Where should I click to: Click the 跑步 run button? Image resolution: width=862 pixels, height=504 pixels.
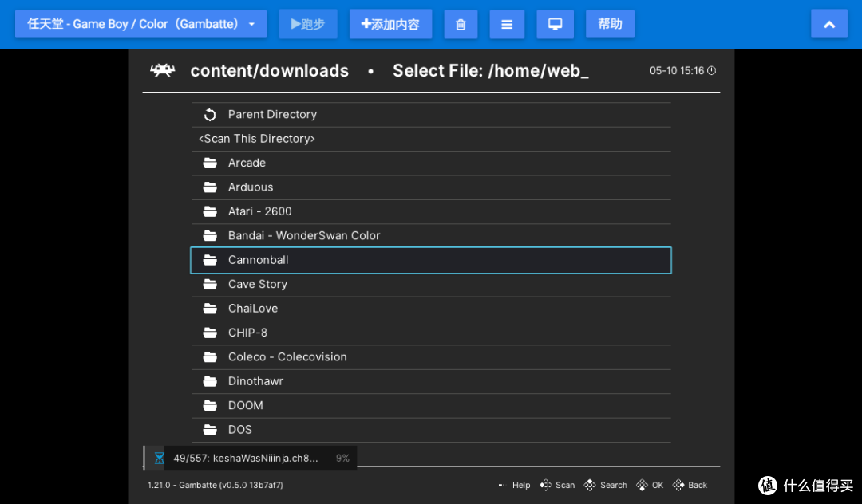click(x=308, y=24)
